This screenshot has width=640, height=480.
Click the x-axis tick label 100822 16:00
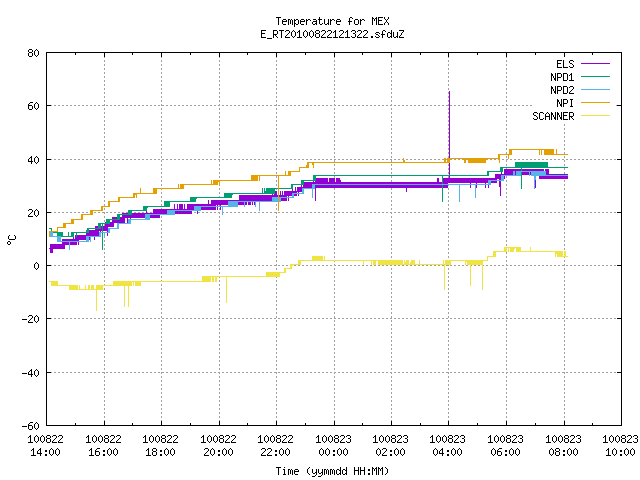(103, 446)
